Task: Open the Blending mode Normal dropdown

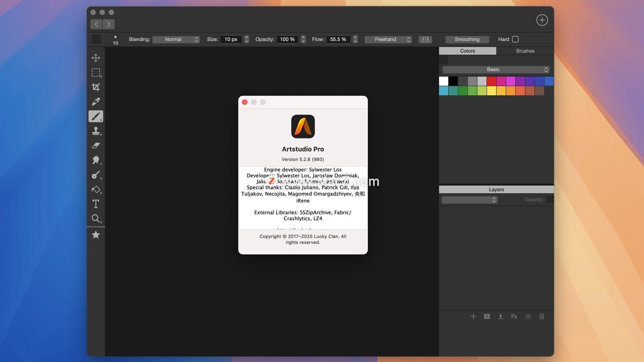Action: [x=176, y=40]
